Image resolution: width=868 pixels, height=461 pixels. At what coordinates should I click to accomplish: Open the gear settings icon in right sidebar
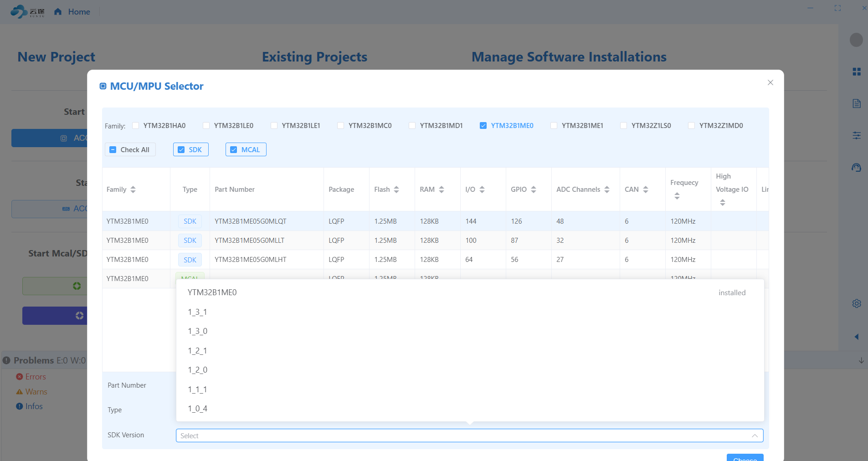(857, 303)
